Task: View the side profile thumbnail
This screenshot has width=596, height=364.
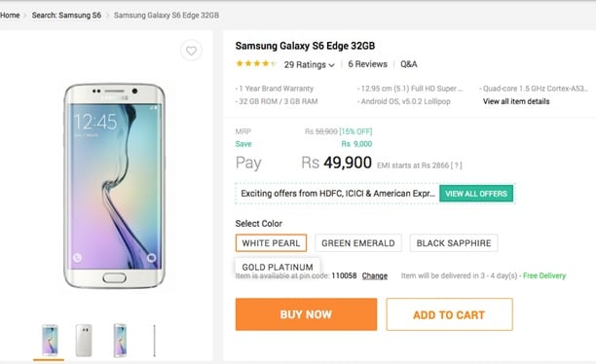Action: pyautogui.click(x=154, y=341)
